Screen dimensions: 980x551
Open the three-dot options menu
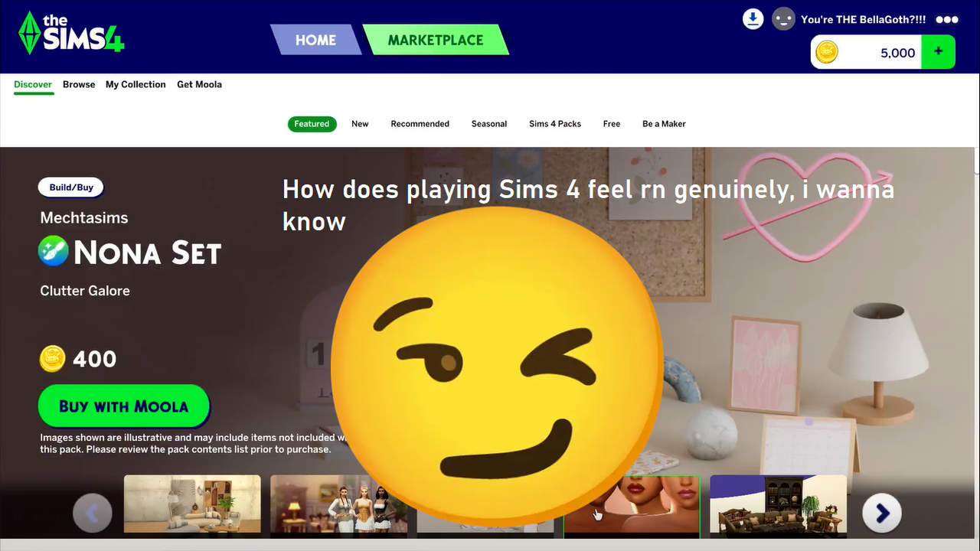[x=947, y=20]
